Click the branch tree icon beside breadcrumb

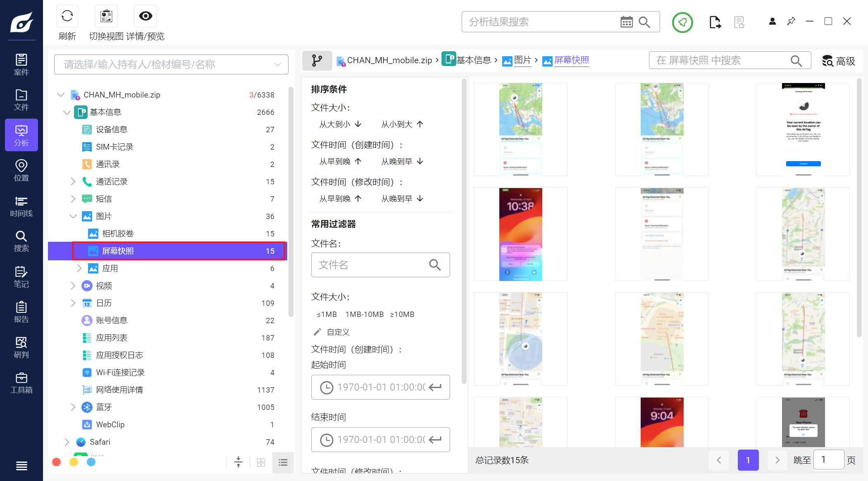click(x=317, y=61)
